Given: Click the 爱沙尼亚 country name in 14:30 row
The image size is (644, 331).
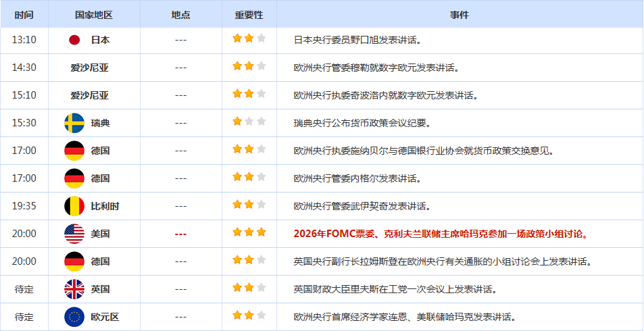Looking at the screenshot, I should (89, 68).
